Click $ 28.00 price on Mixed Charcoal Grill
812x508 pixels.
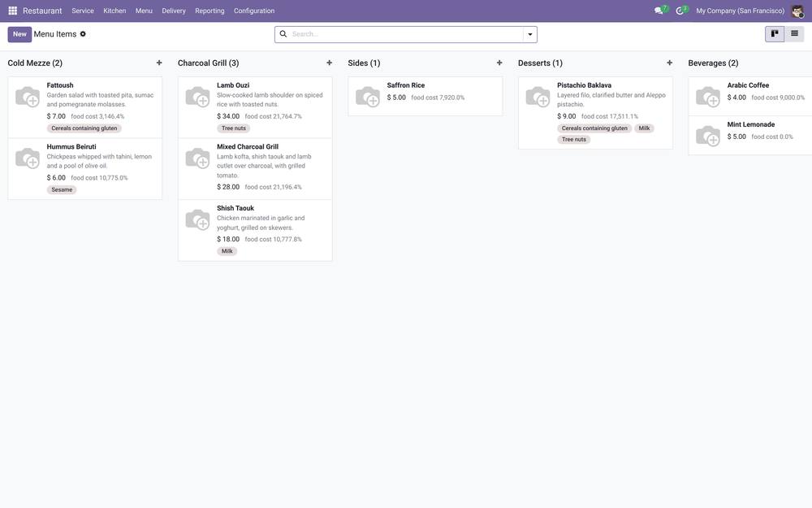228,187
